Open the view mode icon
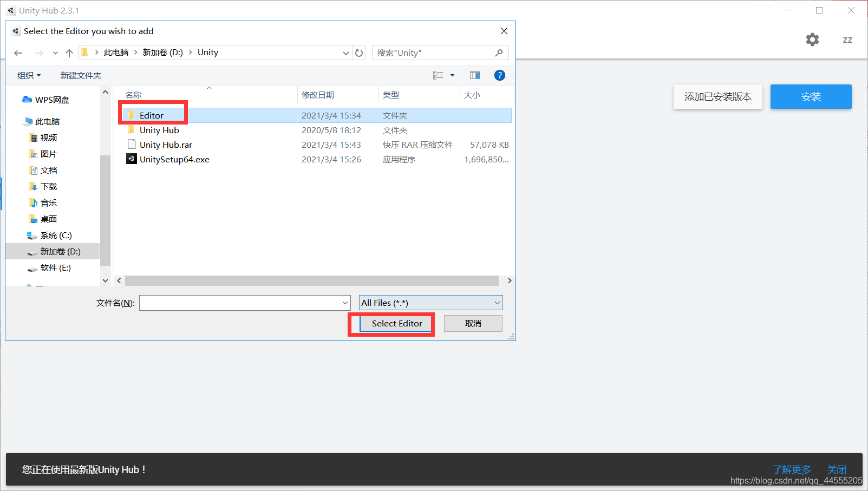The image size is (868, 491). pyautogui.click(x=438, y=75)
